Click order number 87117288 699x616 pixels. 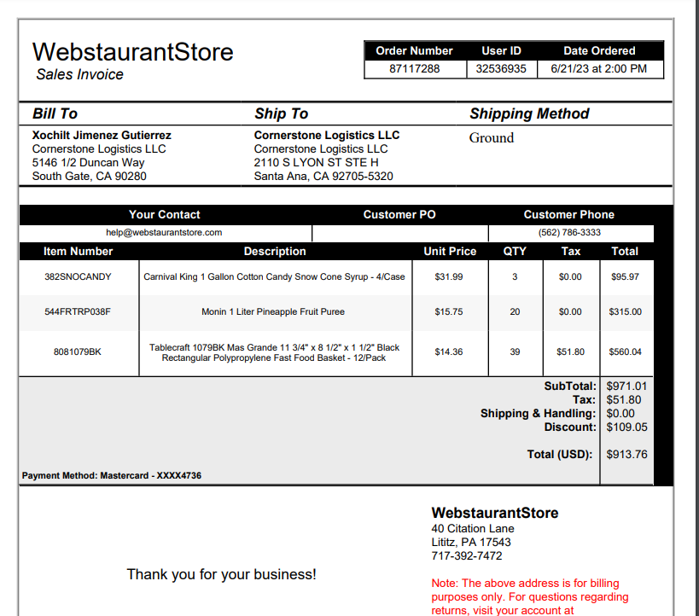pos(415,68)
